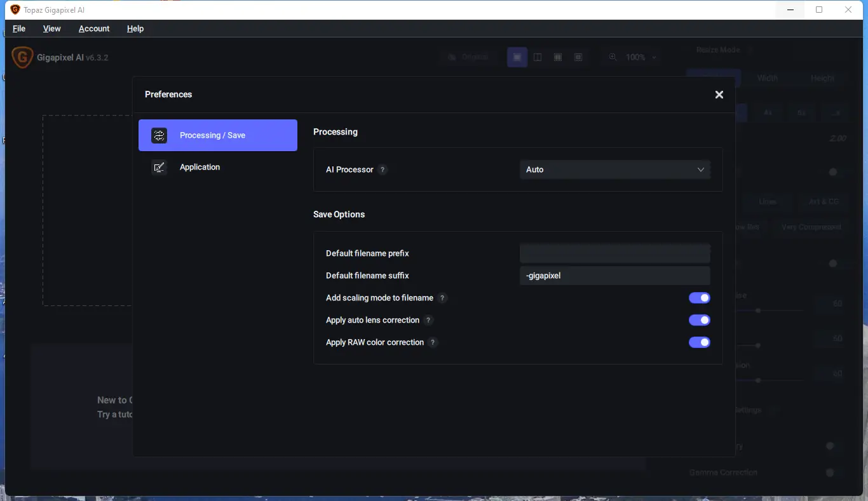The height and width of the screenshot is (501, 868).
Task: Click the AI Processor label text
Action: click(349, 170)
